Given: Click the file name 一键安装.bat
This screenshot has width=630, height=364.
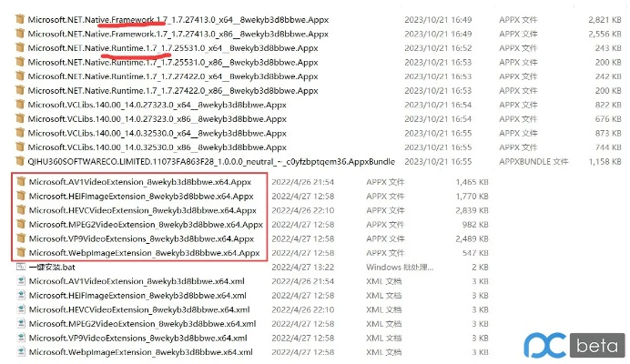Looking at the screenshot, I should tap(52, 268).
